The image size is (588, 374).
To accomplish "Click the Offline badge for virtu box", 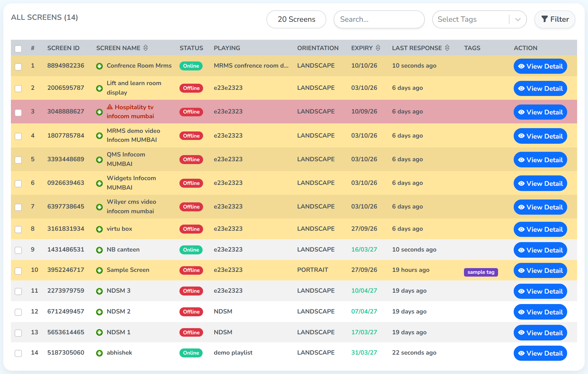I will 191,229.
